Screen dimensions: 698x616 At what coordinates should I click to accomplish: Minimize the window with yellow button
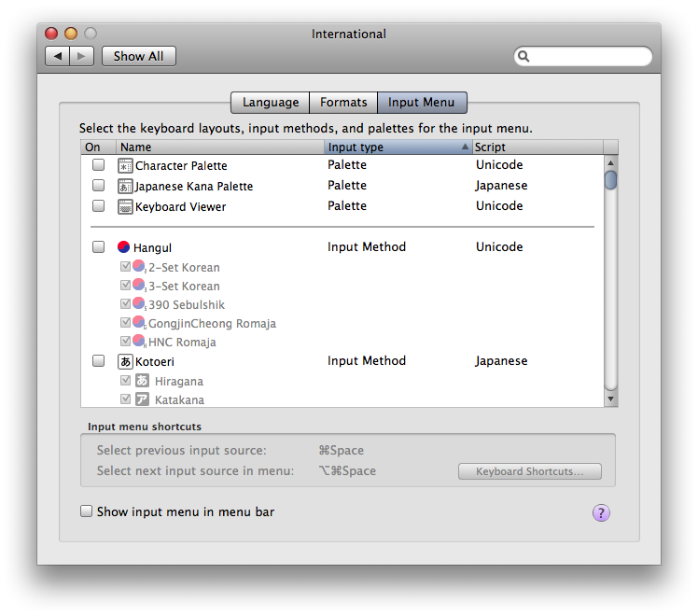pos(71,34)
